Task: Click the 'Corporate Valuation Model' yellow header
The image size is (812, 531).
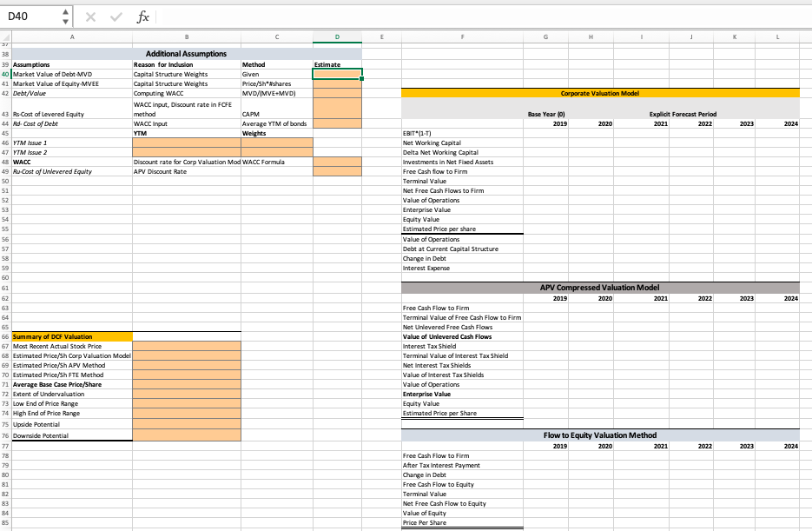Action: [600, 93]
